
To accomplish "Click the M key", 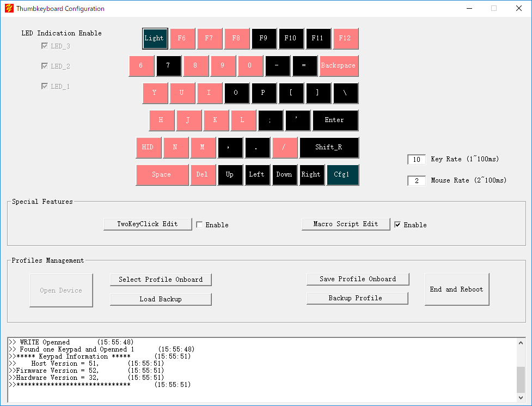I will click(x=203, y=148).
